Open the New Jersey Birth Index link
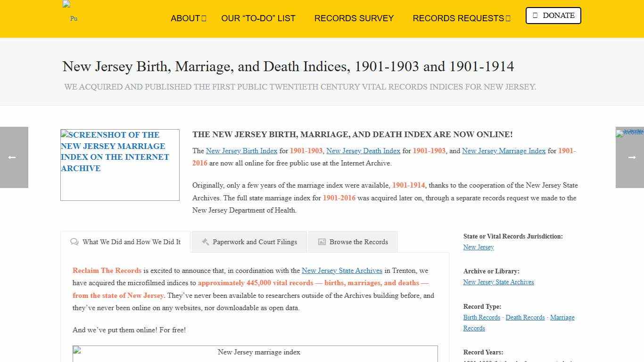Image resolution: width=644 pixels, height=362 pixels. [241, 151]
